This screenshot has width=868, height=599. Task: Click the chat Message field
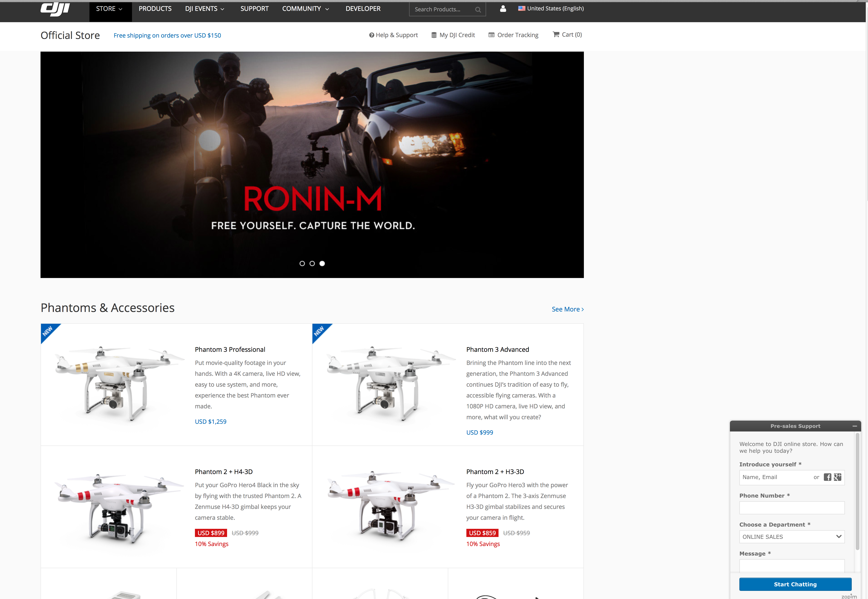coord(792,565)
